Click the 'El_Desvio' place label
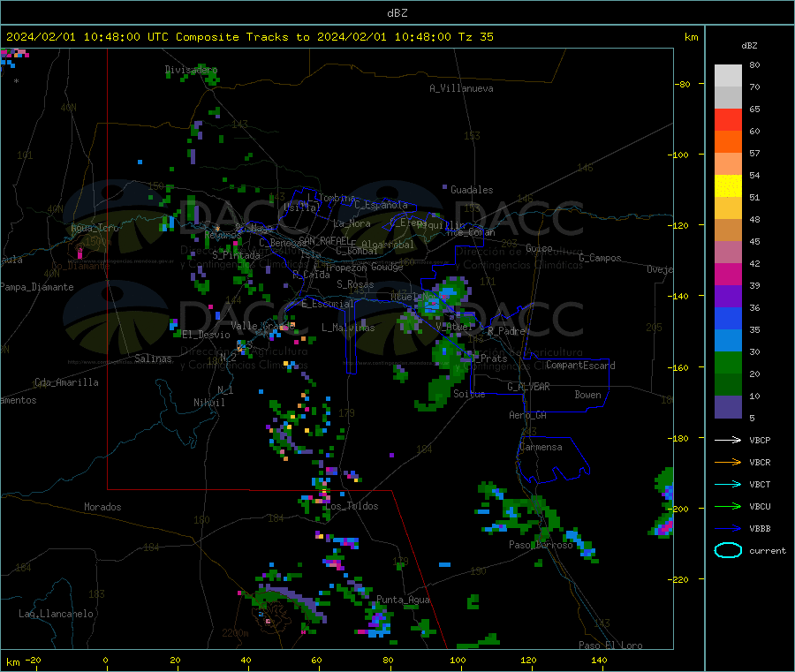Viewport: 795px width, 672px height. [206, 335]
